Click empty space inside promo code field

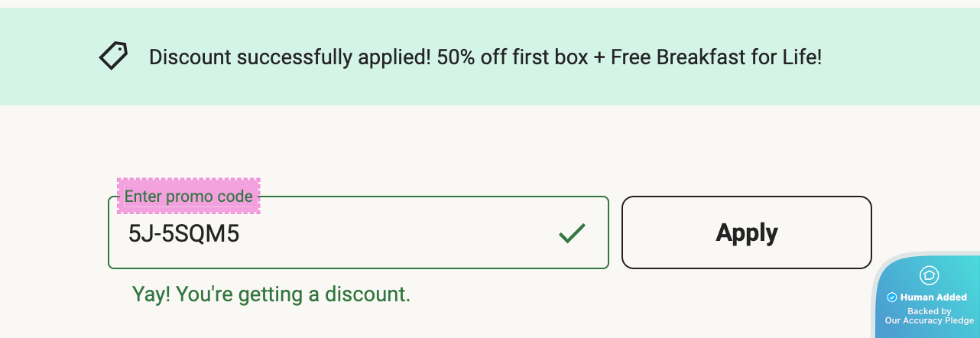click(x=420, y=233)
